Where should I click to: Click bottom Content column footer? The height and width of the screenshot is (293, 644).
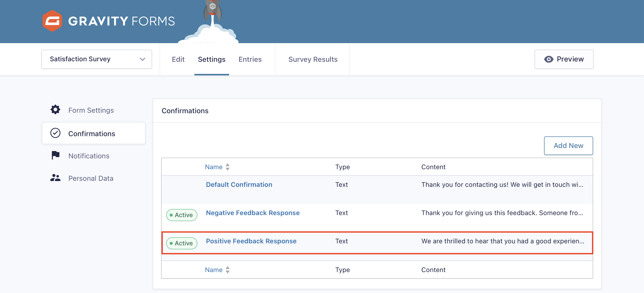pos(434,270)
